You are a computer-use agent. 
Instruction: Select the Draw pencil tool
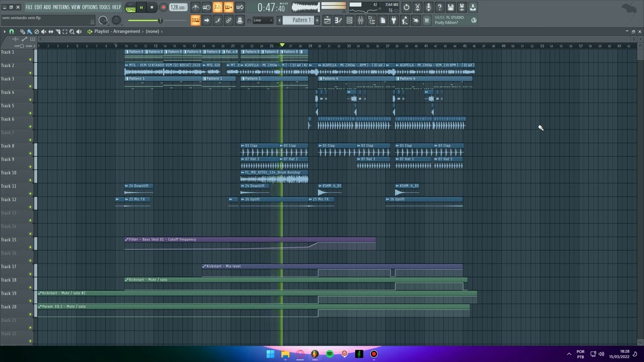(x=23, y=31)
